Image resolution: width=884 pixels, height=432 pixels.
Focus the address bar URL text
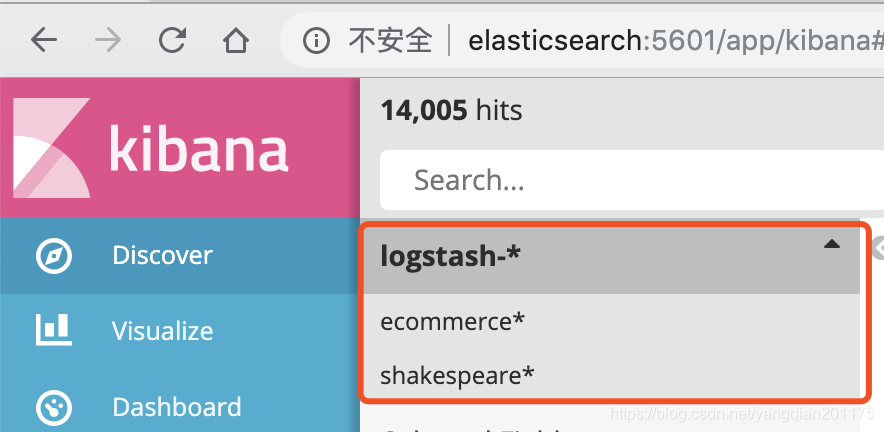(675, 41)
